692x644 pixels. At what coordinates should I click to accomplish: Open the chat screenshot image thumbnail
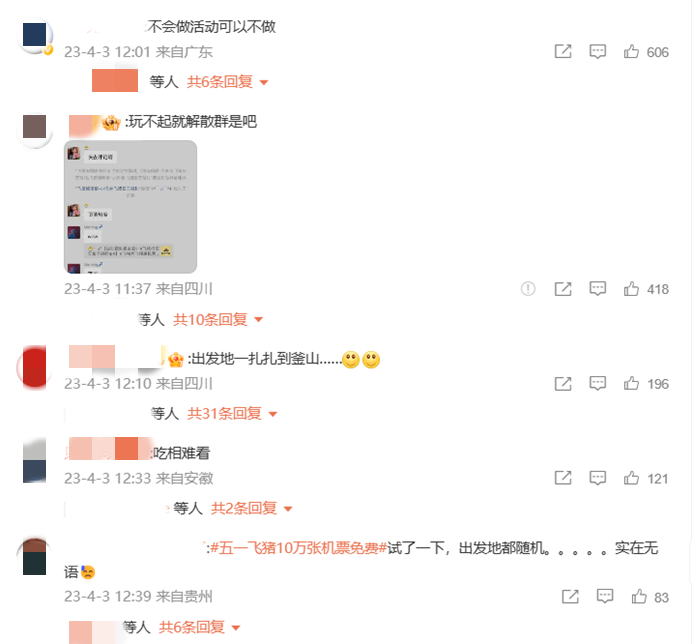[x=130, y=207]
